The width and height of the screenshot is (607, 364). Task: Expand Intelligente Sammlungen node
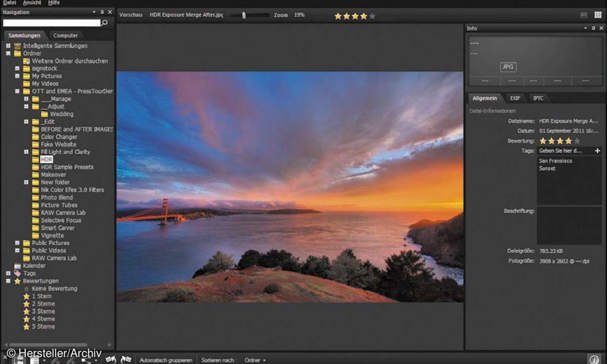8,46
